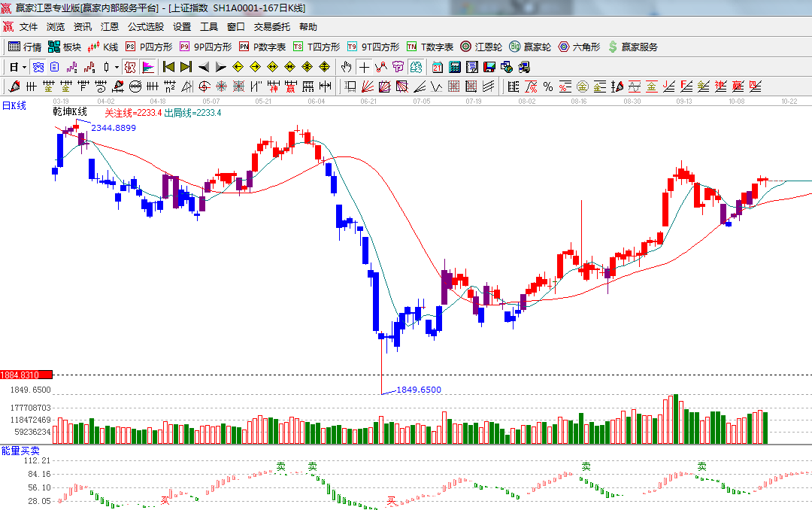Click the floppy disk save icon
Image resolution: width=812 pixels, height=510 pixels.
(x=489, y=67)
